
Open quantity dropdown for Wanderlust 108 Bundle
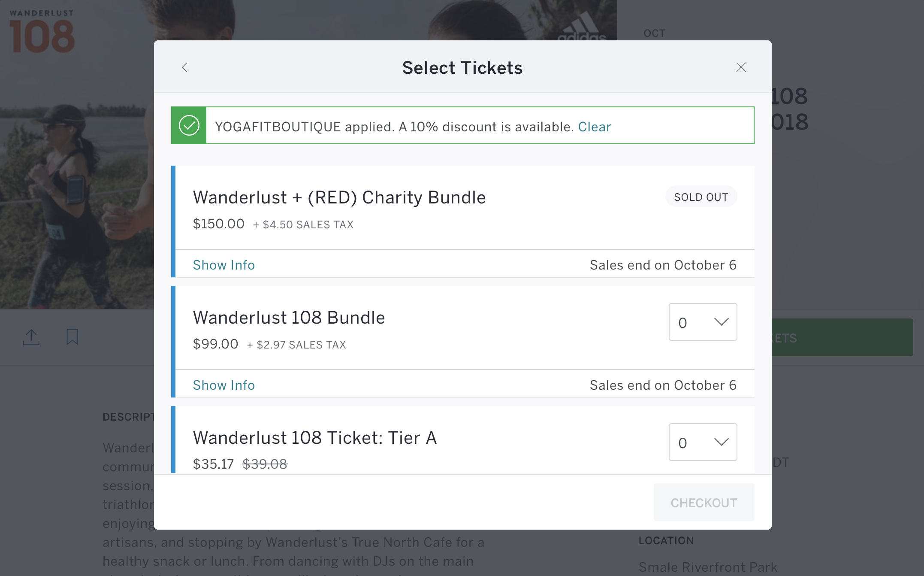coord(703,322)
